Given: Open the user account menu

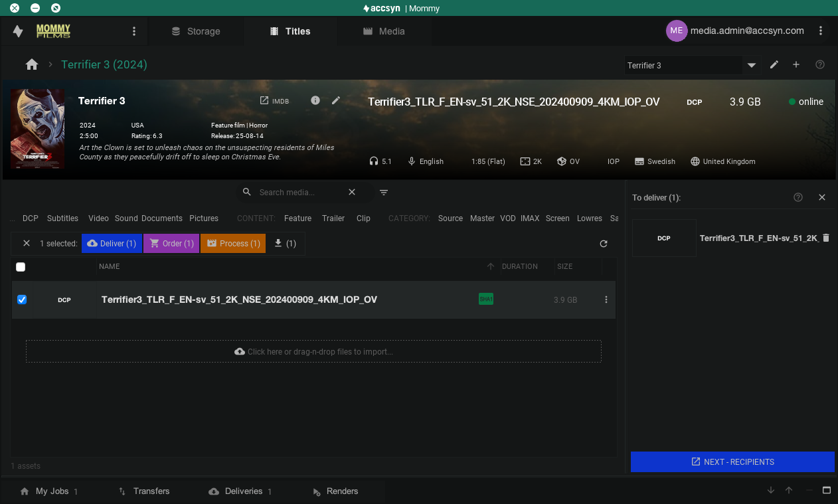Looking at the screenshot, I should pos(821,31).
